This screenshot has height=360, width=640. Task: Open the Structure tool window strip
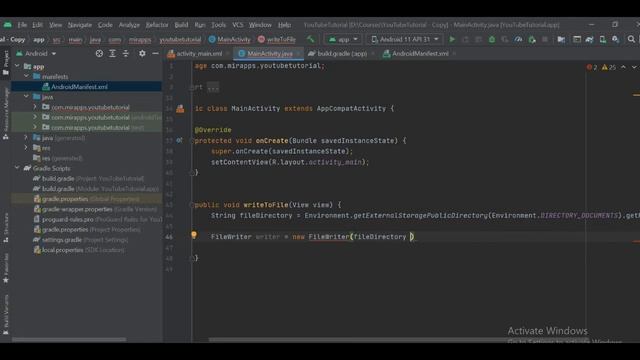6,228
